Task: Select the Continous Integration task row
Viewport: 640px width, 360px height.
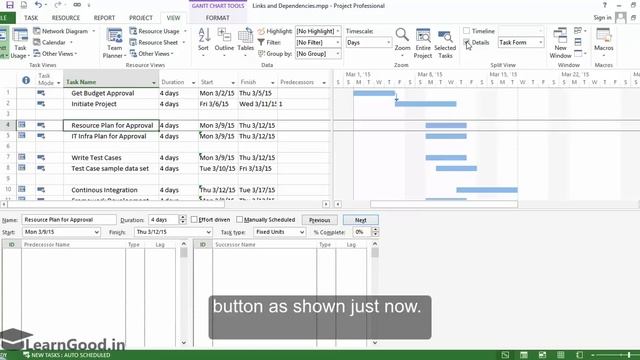Action: [104, 190]
